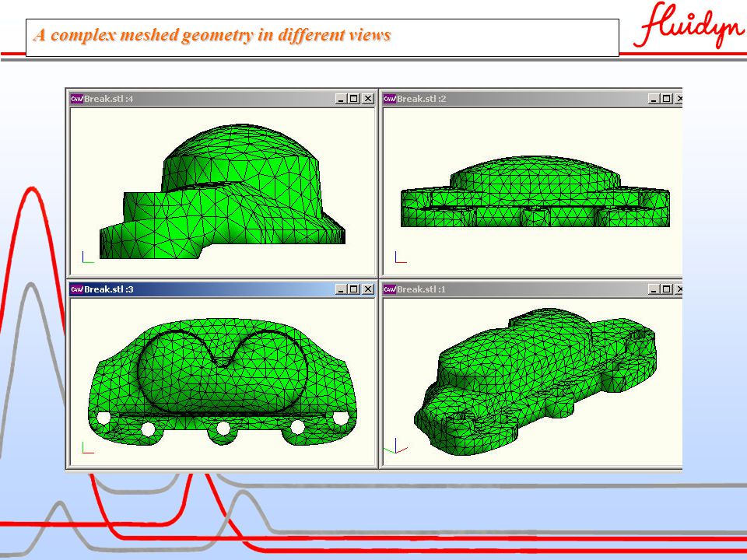747x560 pixels.
Task: Click the app icon in Break.stl :1 title bar
Action: [x=390, y=289]
